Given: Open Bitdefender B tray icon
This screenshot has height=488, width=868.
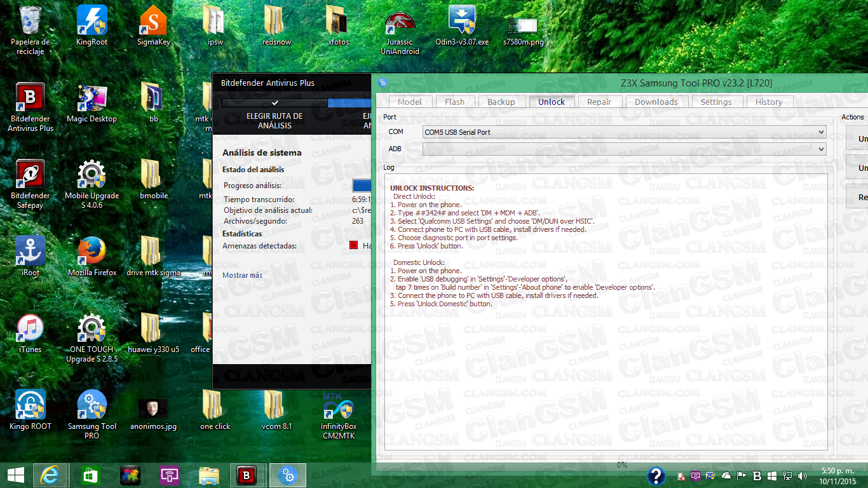Looking at the screenshot, I should pos(757,476).
